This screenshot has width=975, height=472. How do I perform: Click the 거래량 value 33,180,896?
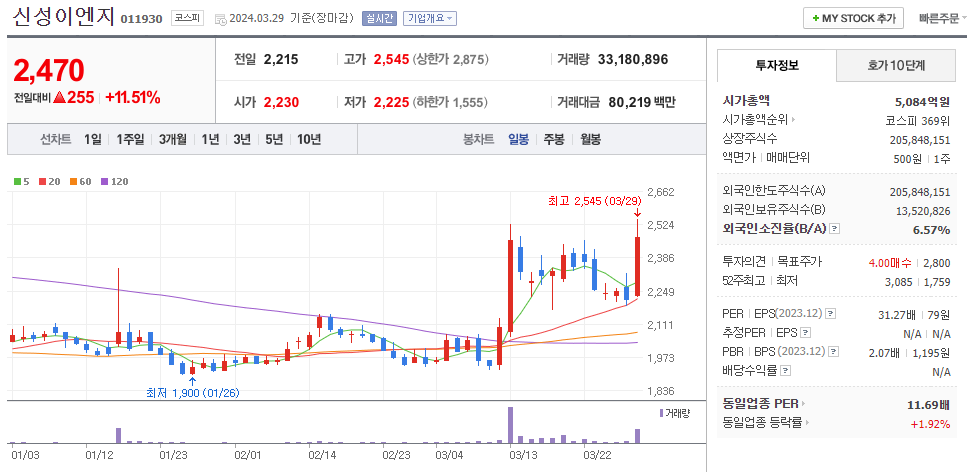pyautogui.click(x=633, y=60)
